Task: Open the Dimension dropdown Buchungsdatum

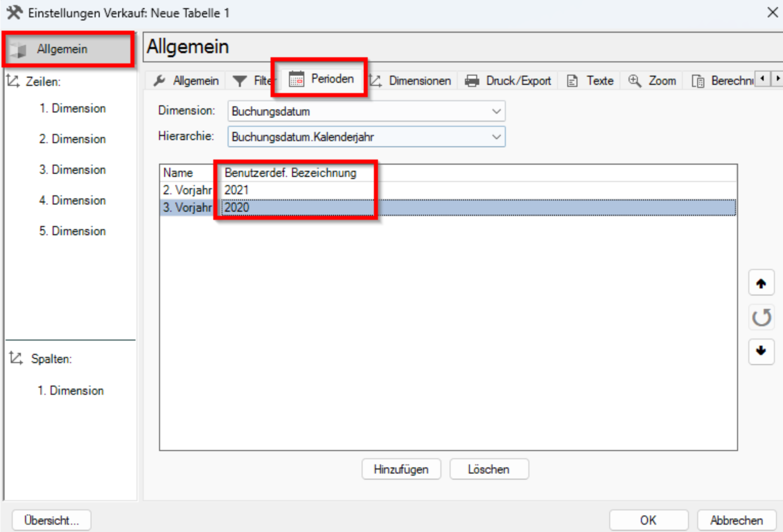Action: tap(366, 111)
